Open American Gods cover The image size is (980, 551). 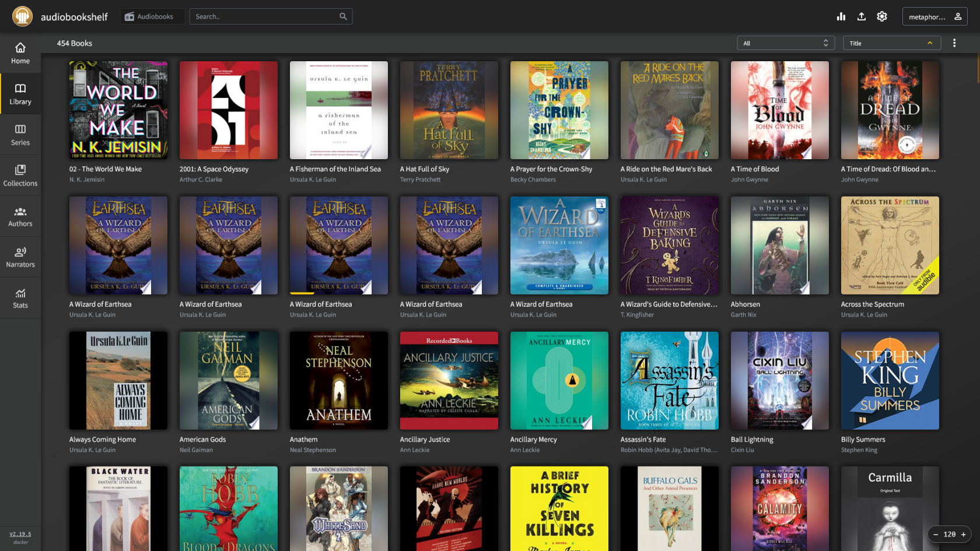[229, 381]
